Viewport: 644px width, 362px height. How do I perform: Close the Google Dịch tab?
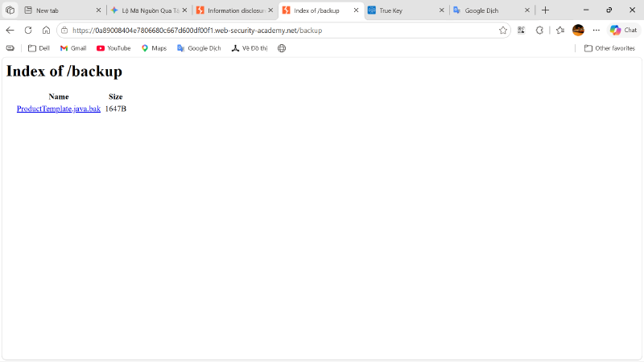click(x=527, y=10)
